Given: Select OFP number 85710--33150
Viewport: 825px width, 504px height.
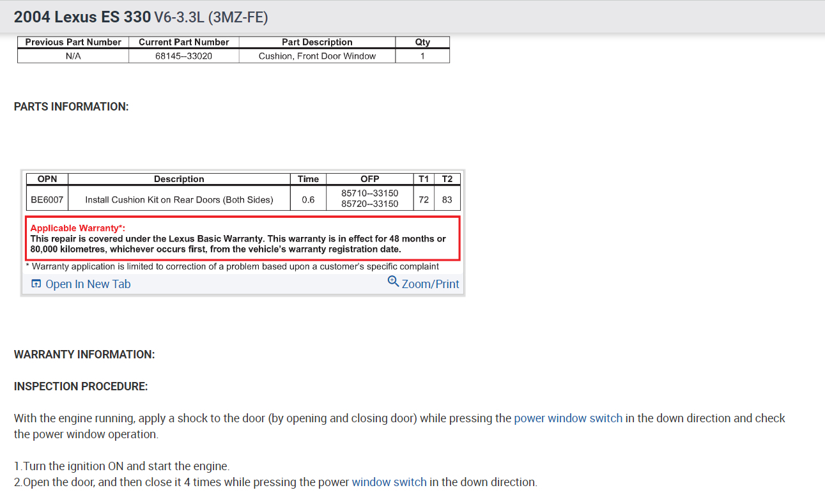Looking at the screenshot, I should [x=369, y=193].
